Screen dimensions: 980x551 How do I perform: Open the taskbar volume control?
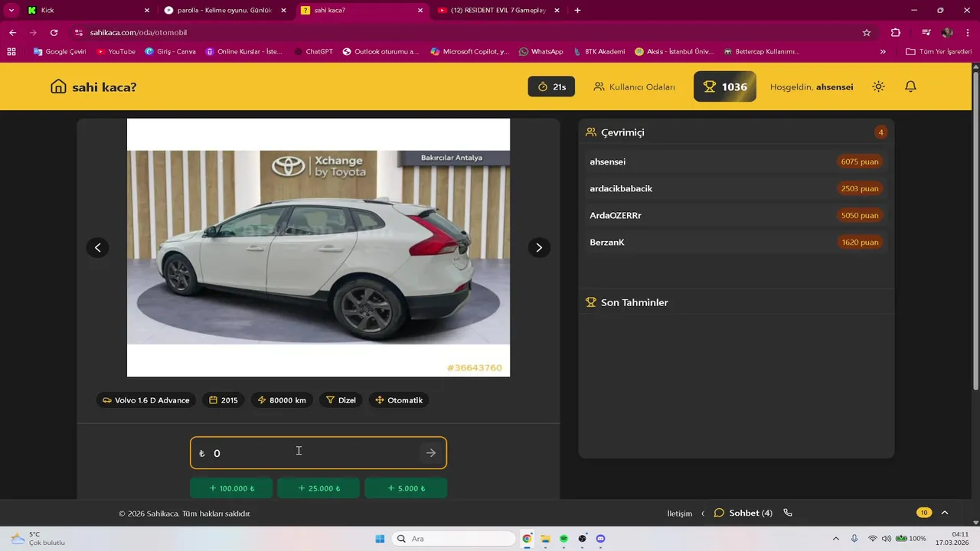coord(886,539)
